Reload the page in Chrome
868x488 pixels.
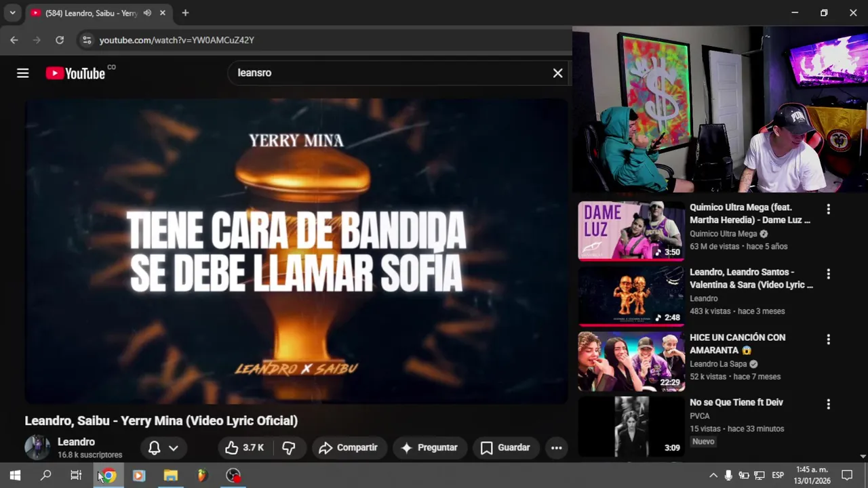60,40
